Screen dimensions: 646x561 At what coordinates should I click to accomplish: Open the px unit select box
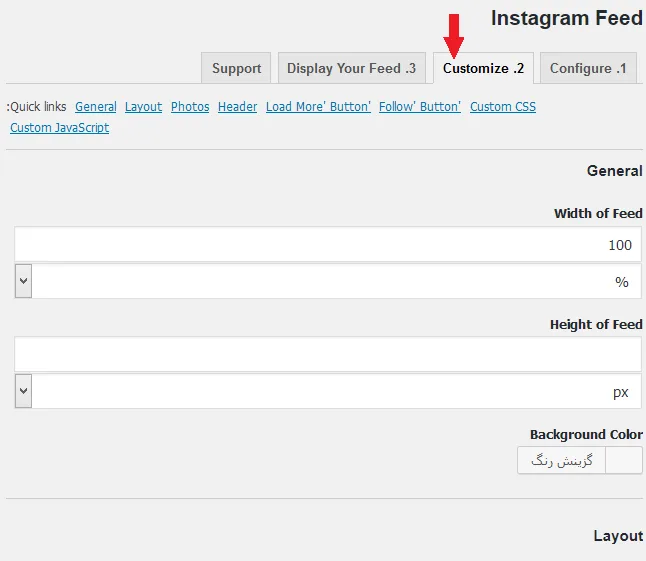pos(328,391)
